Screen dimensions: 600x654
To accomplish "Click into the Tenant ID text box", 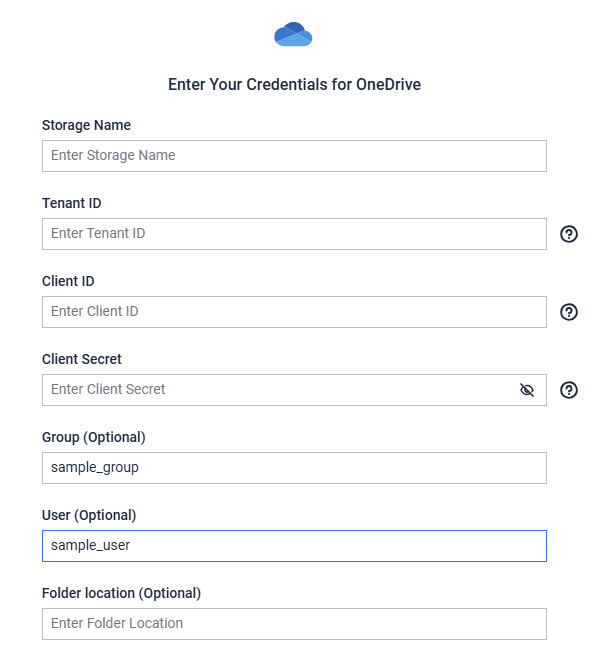I will 294,234.
